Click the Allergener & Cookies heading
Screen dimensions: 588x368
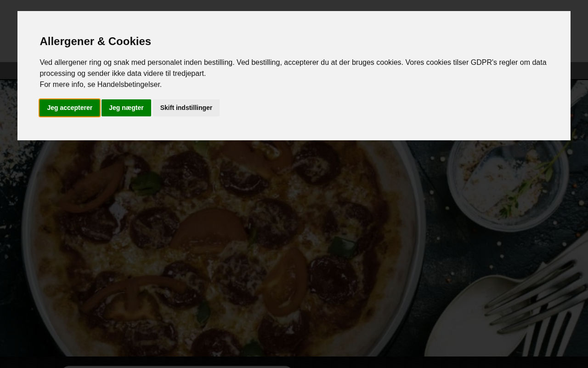[95, 41]
